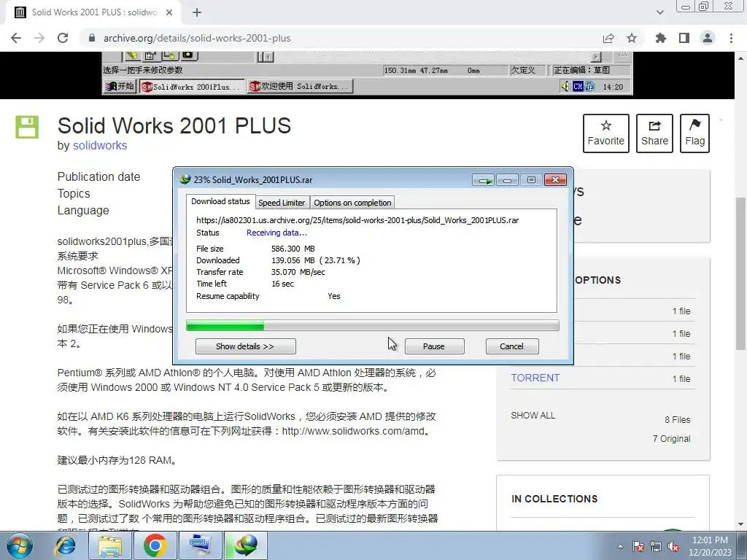The image size is (747, 560).
Task: Cancel the download in progress
Action: (511, 346)
